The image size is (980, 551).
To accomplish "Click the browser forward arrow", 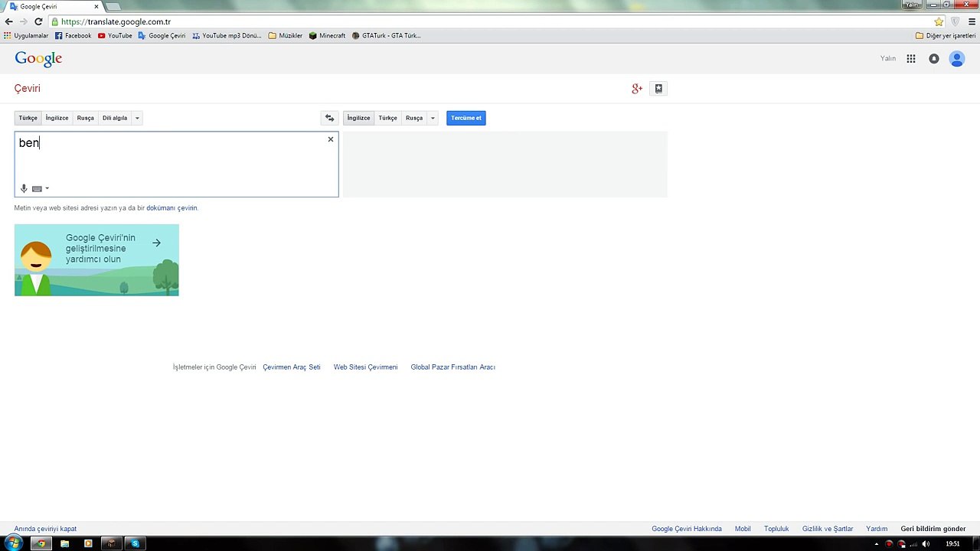I will (x=23, y=22).
